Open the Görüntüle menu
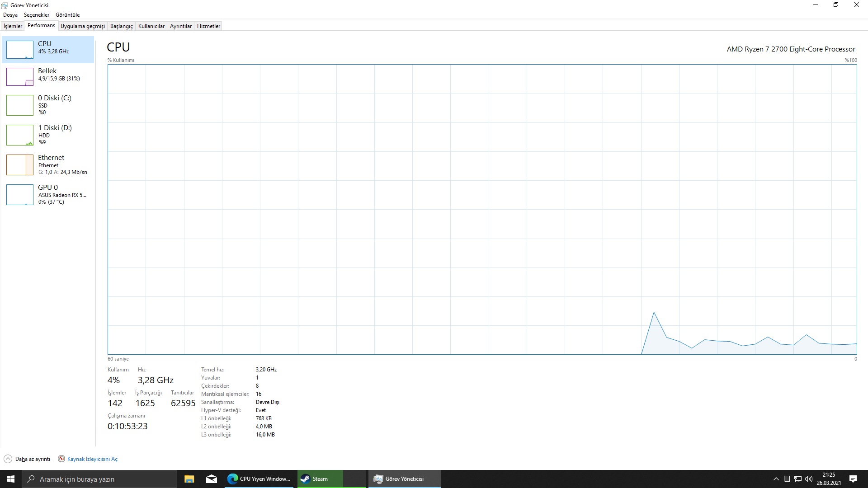868x488 pixels. 67,15
